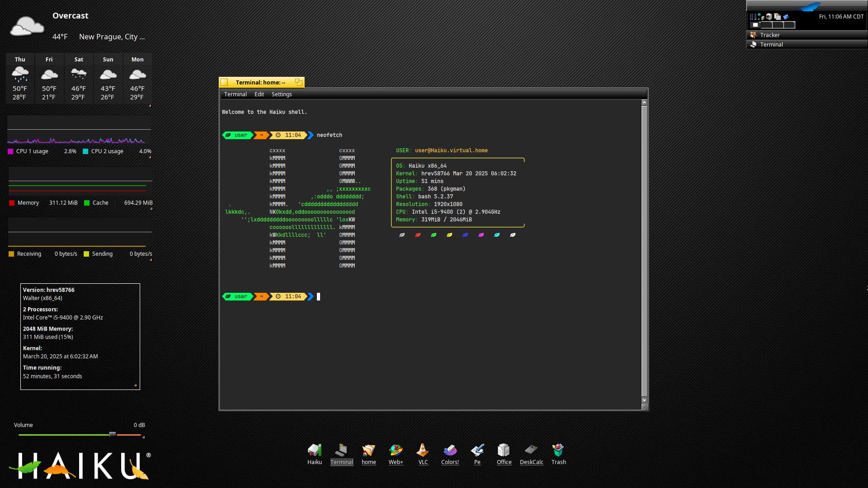Open the Edit menu in Terminal

click(x=259, y=94)
